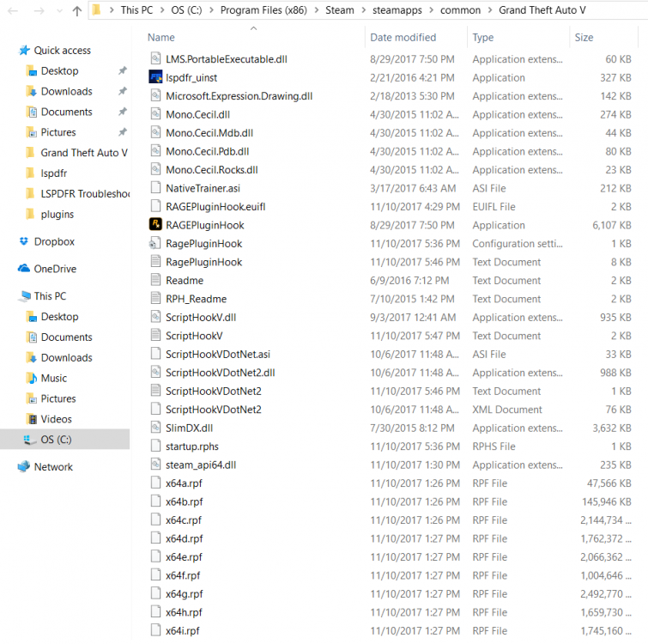Click the pin icon beside Quick access Desktop

click(123, 70)
